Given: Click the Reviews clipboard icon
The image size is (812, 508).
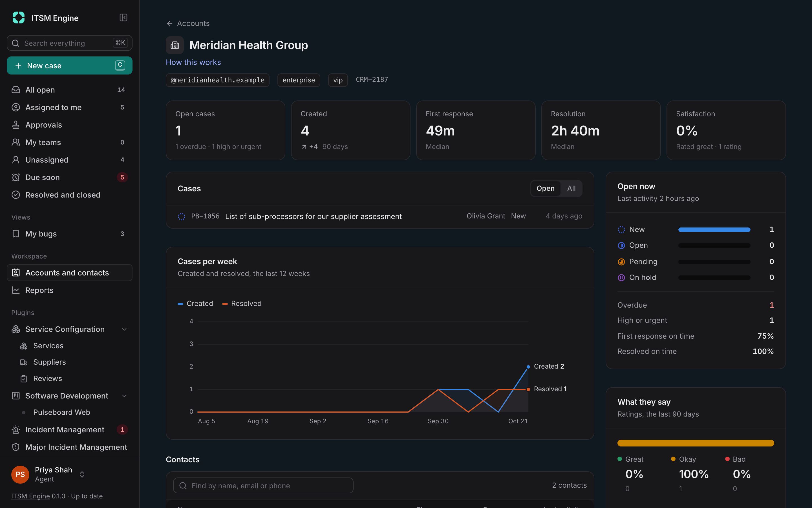Looking at the screenshot, I should point(23,379).
